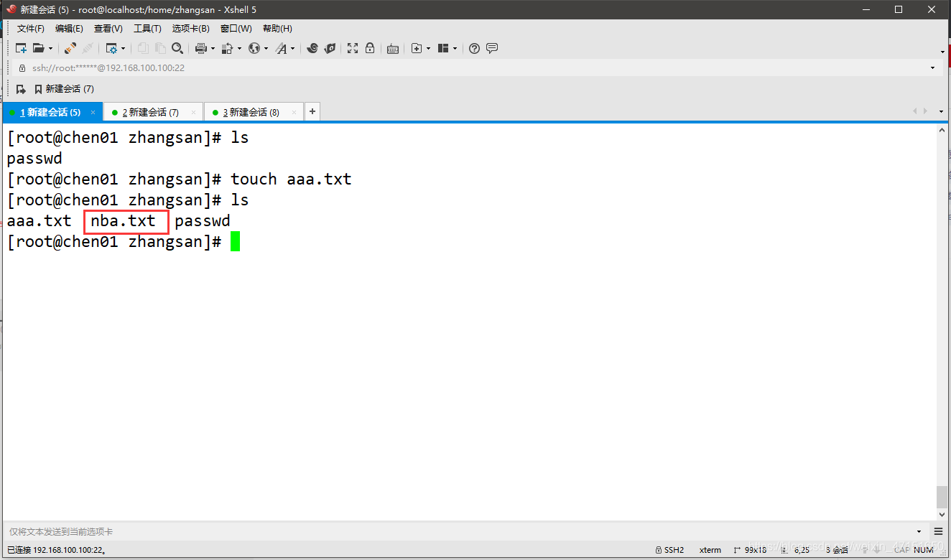Click 99x18 size in status bar
Viewport: 951px width, 560px height.
(751, 551)
